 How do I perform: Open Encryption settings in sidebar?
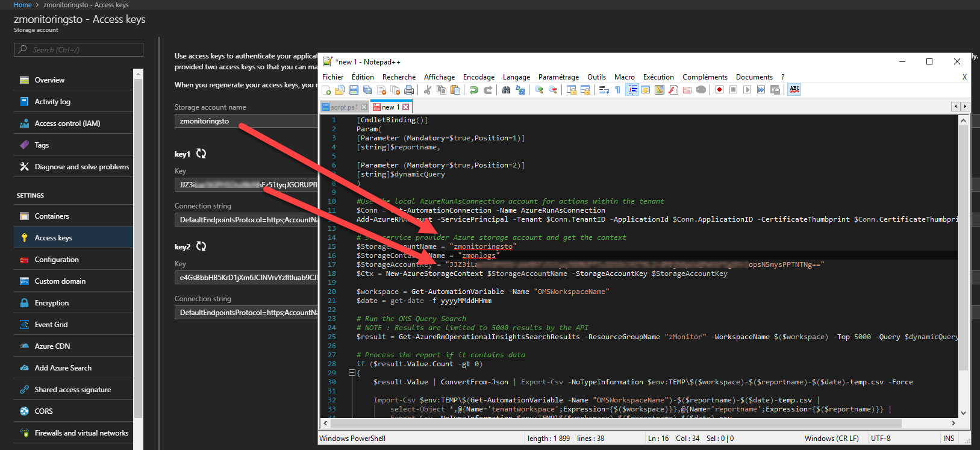(x=73, y=303)
